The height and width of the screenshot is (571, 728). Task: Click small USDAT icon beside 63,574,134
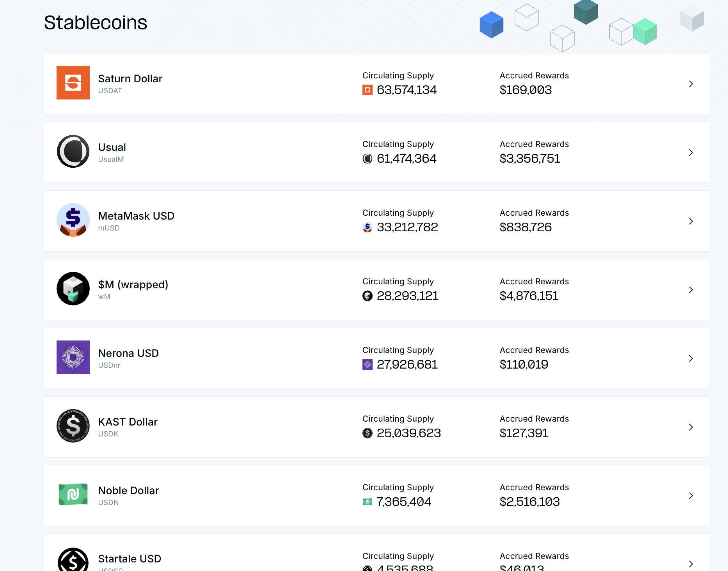(368, 90)
